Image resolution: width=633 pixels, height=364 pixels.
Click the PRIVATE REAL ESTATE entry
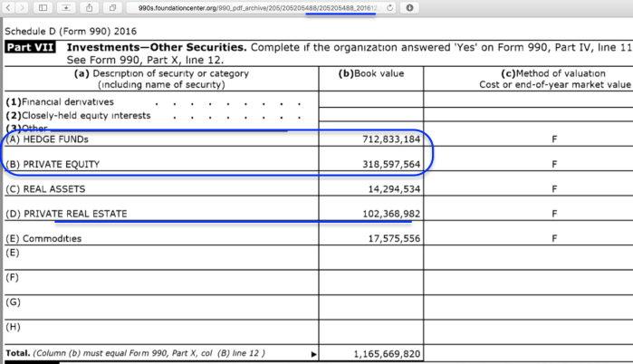pos(66,214)
